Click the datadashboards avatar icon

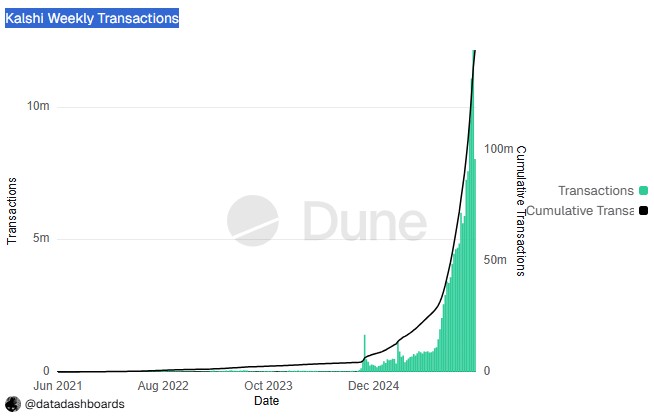point(13,403)
